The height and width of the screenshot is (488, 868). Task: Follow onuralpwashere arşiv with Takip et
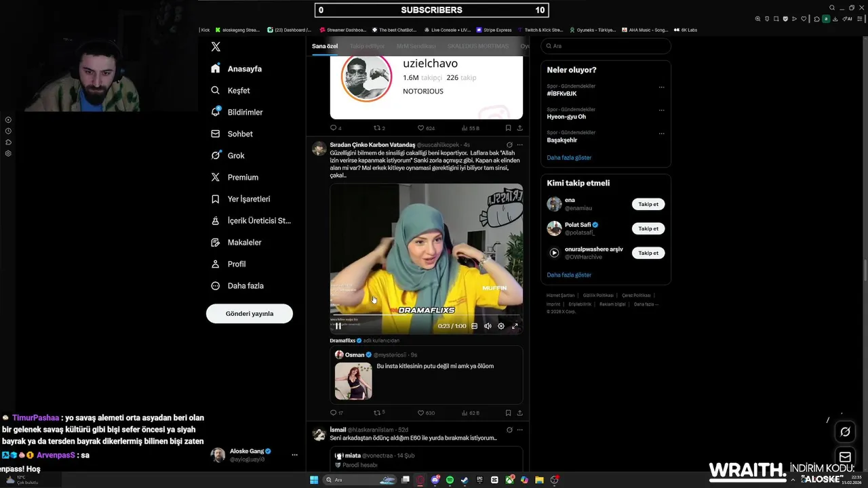click(648, 253)
